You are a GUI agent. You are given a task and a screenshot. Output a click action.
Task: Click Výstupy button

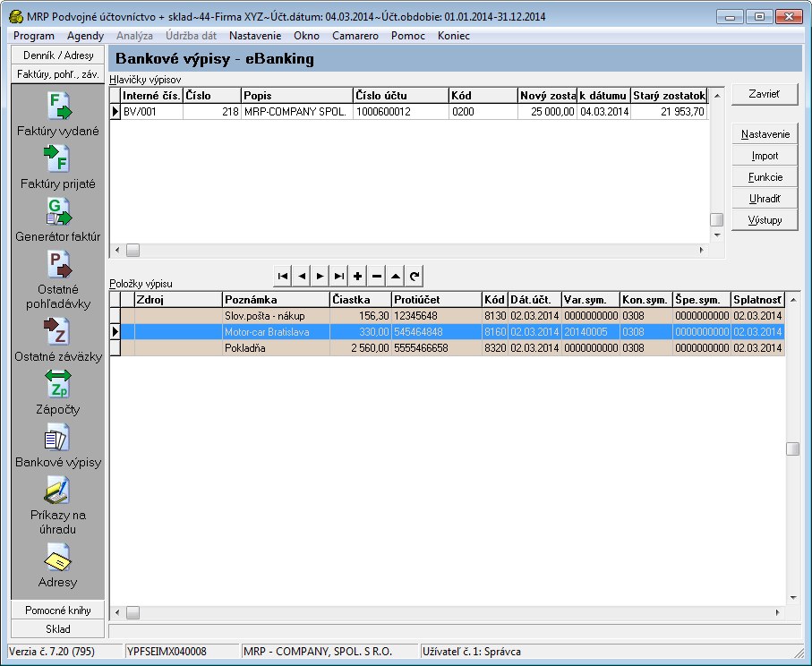point(765,220)
